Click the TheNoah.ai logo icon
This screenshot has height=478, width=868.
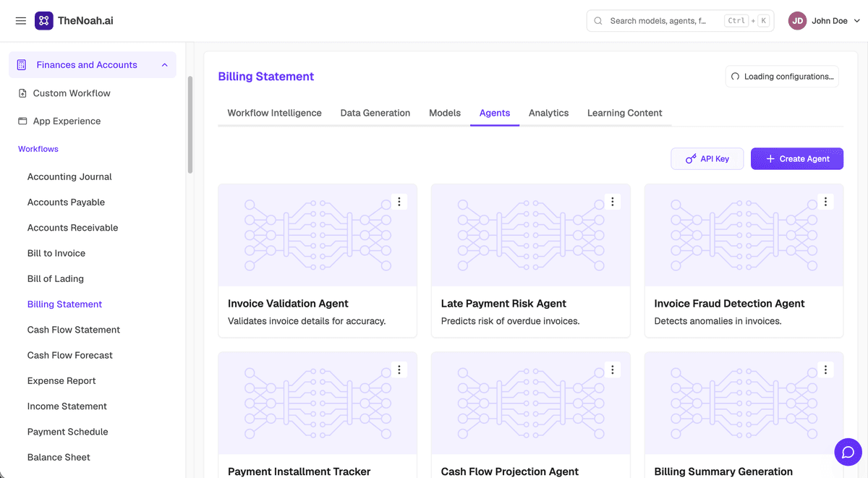[44, 21]
